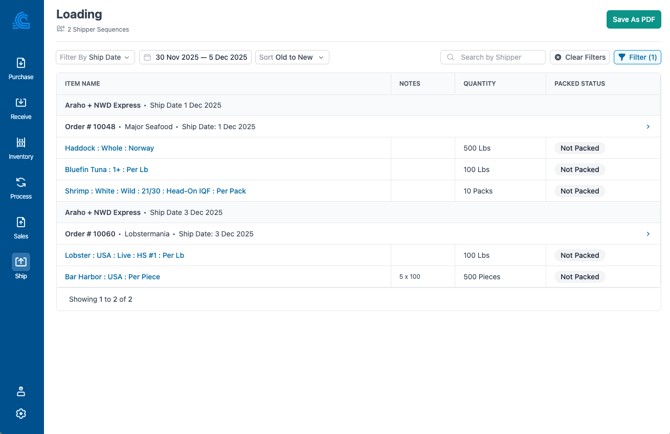The image size is (670, 434).
Task: Click the funnel icon on Filter button
Action: [622, 57]
